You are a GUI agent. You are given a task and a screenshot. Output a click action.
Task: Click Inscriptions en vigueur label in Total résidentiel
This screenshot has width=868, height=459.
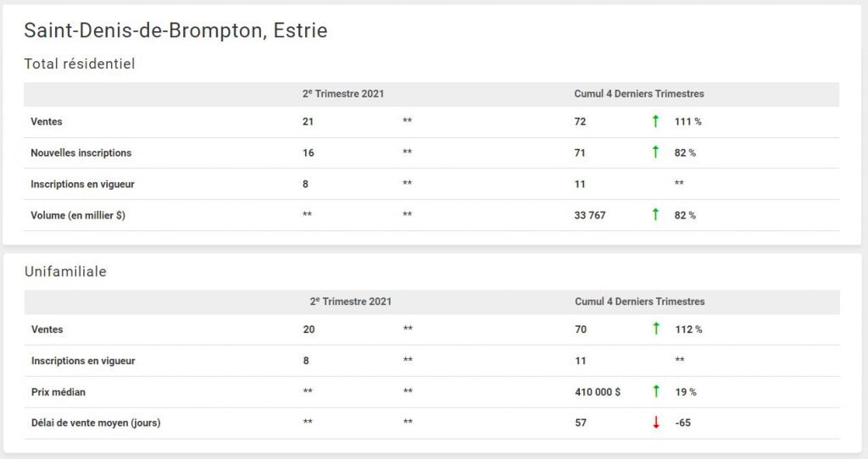[x=82, y=184]
